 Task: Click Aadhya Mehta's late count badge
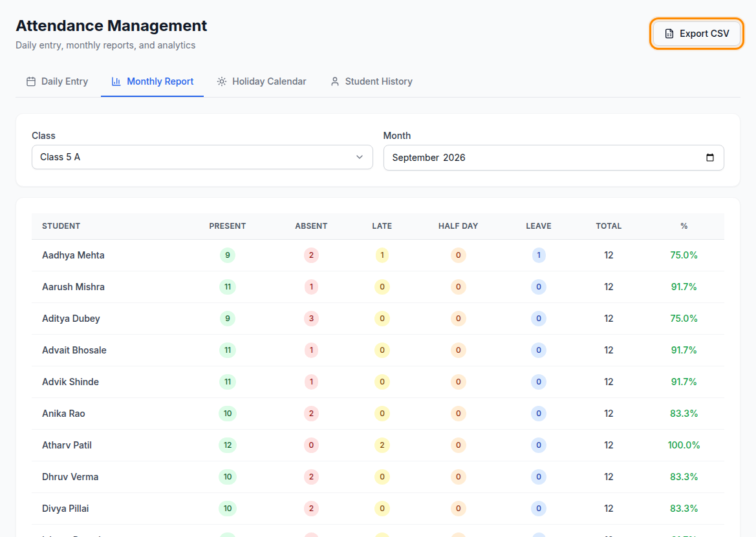pos(382,255)
